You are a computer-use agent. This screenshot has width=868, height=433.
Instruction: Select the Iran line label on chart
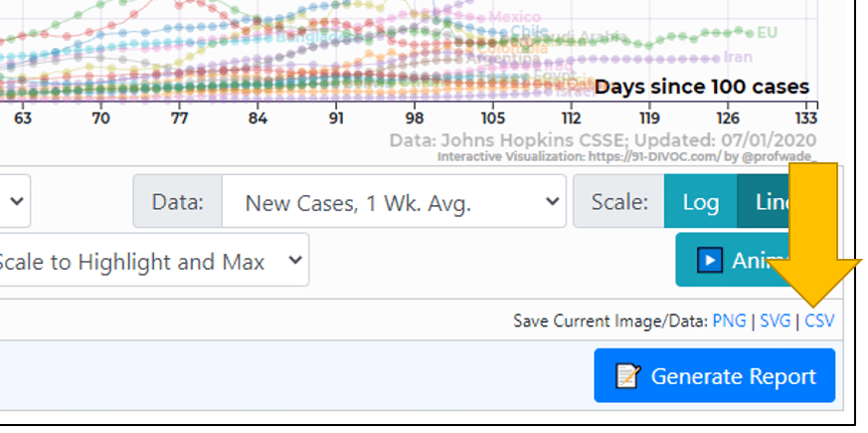click(738, 57)
